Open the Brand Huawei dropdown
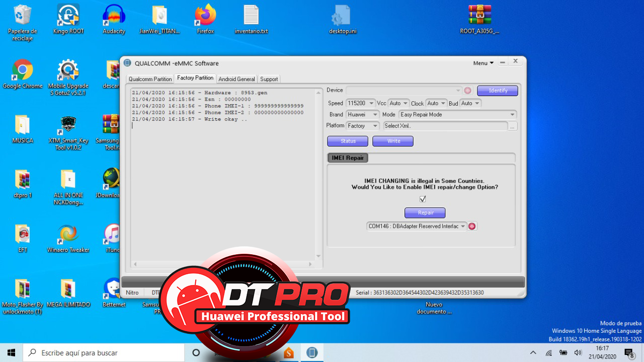The height and width of the screenshot is (362, 644). click(362, 115)
